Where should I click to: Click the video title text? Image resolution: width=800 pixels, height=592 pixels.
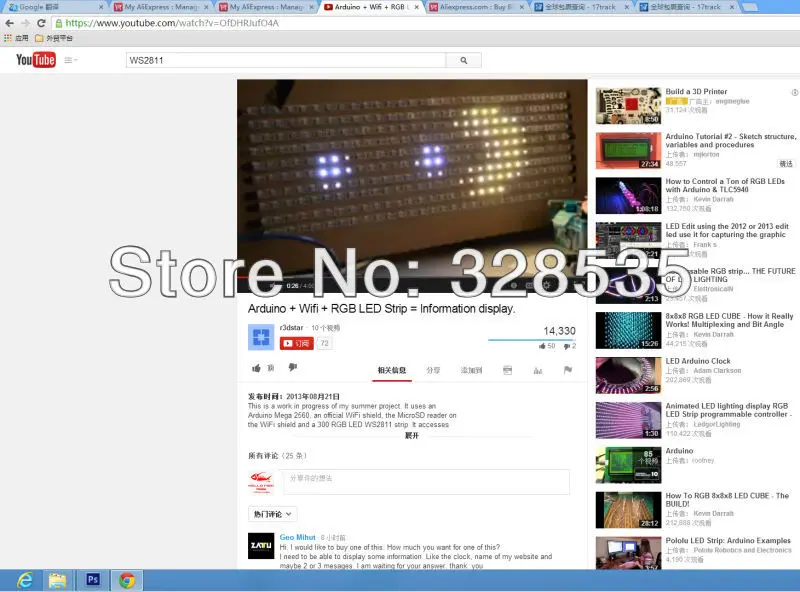(x=382, y=309)
